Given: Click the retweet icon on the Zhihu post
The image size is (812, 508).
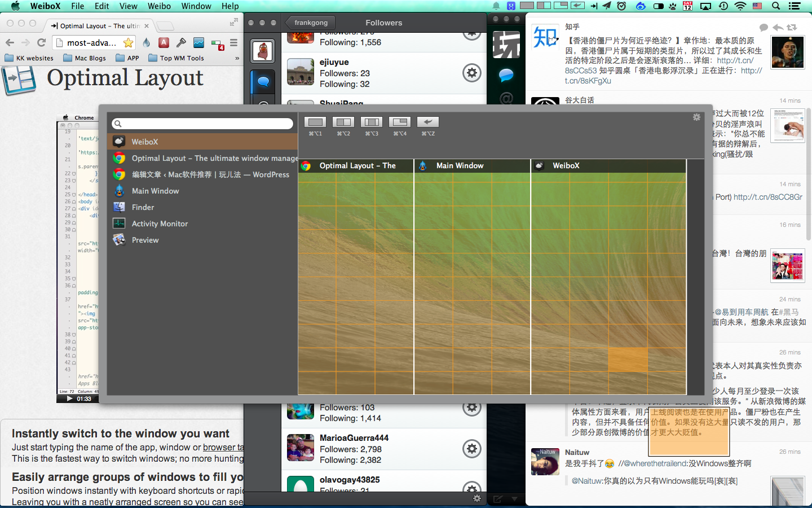Looking at the screenshot, I should click(792, 27).
